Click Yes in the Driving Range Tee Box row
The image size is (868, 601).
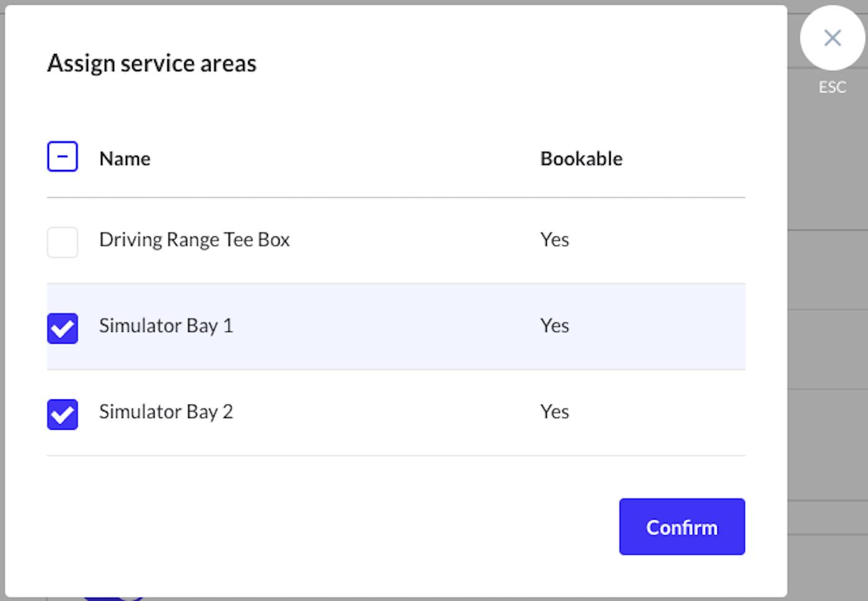pos(554,240)
